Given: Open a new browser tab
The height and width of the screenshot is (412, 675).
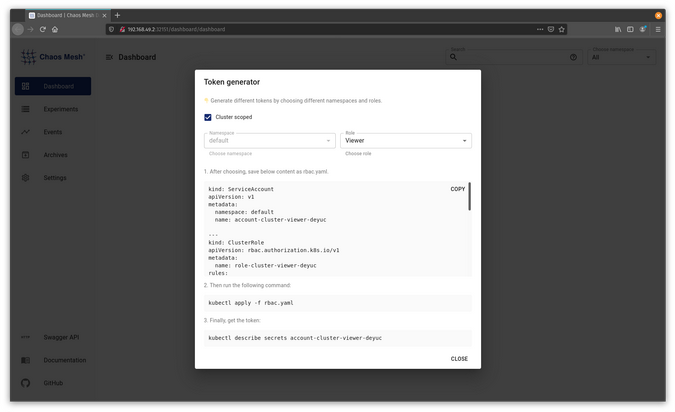Looking at the screenshot, I should (x=118, y=15).
